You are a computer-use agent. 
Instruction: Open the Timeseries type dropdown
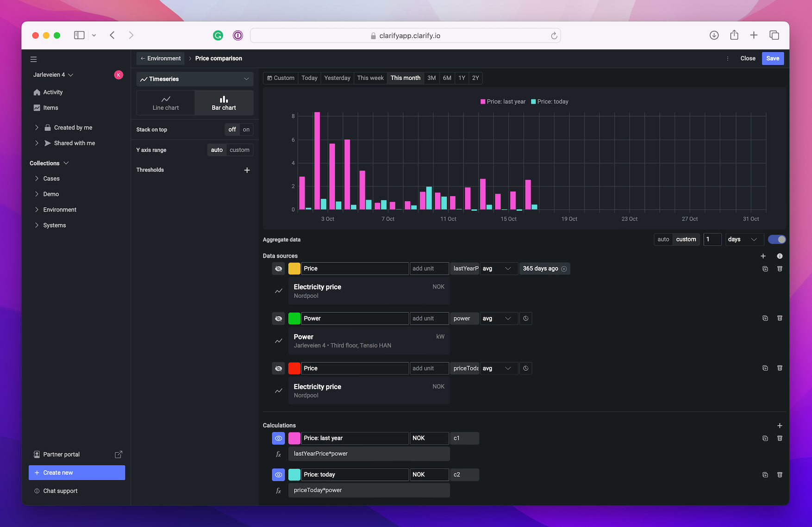tap(195, 79)
